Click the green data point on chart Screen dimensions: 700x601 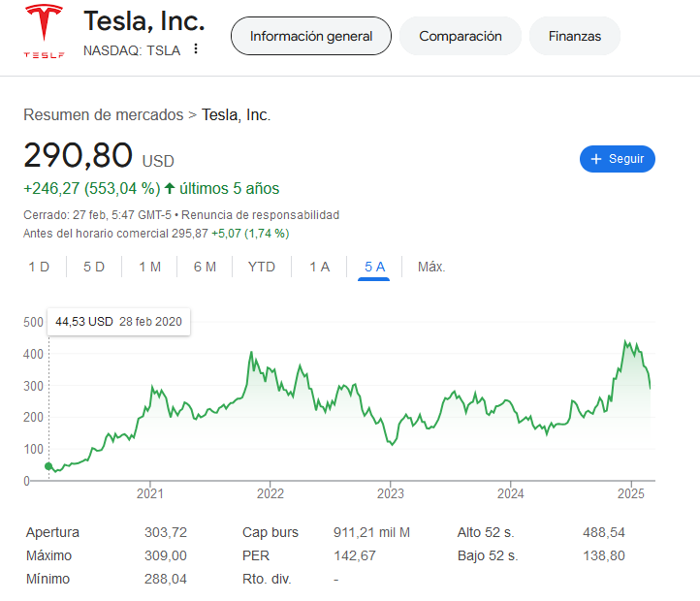pos(48,466)
